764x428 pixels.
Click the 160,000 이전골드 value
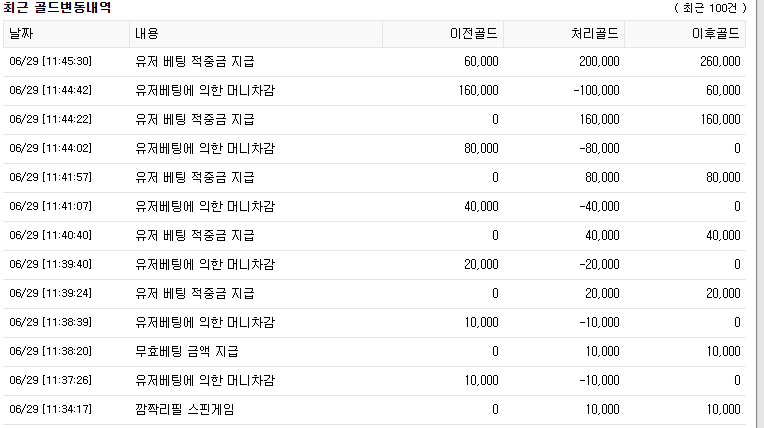pyautogui.click(x=478, y=91)
